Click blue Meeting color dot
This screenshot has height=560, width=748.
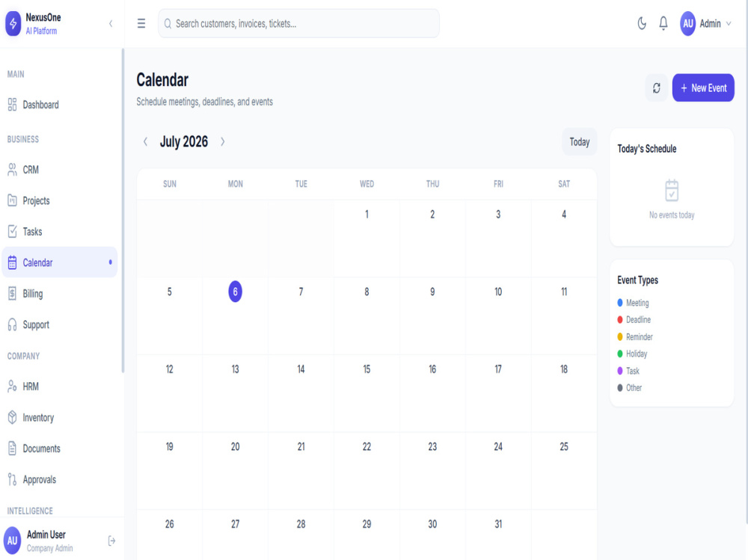click(x=619, y=302)
